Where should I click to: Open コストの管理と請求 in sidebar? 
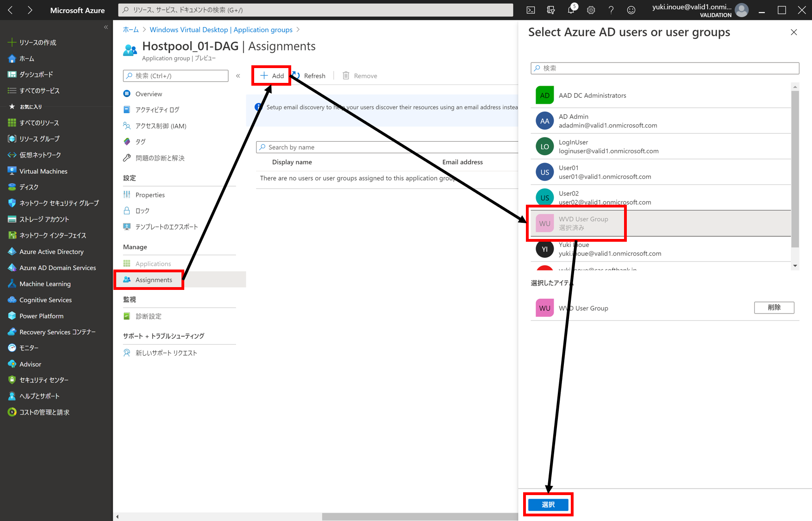(39, 412)
